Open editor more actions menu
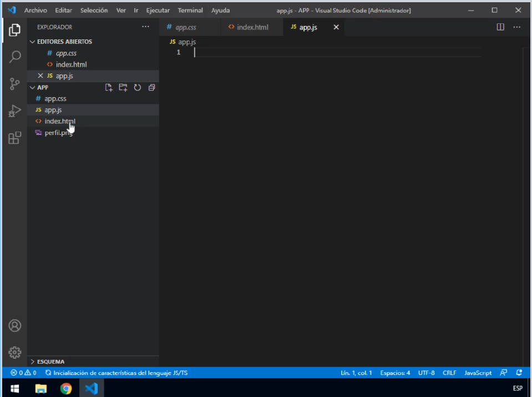 tap(516, 27)
